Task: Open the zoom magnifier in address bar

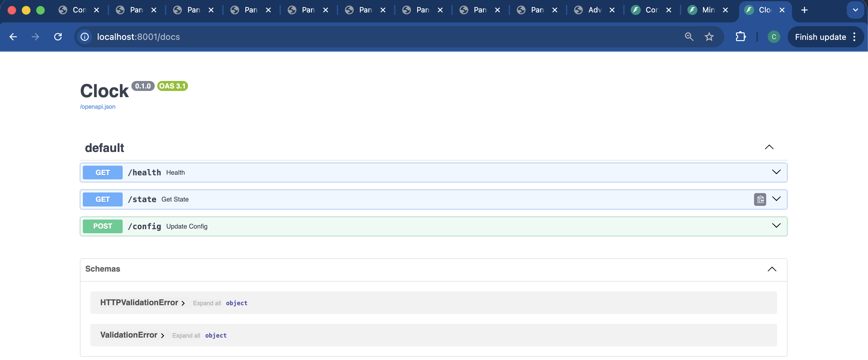Action: click(x=689, y=37)
